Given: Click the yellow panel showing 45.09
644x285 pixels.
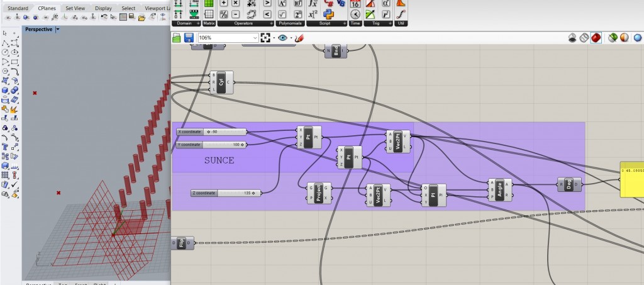Looking at the screenshot, I should tap(631, 179).
